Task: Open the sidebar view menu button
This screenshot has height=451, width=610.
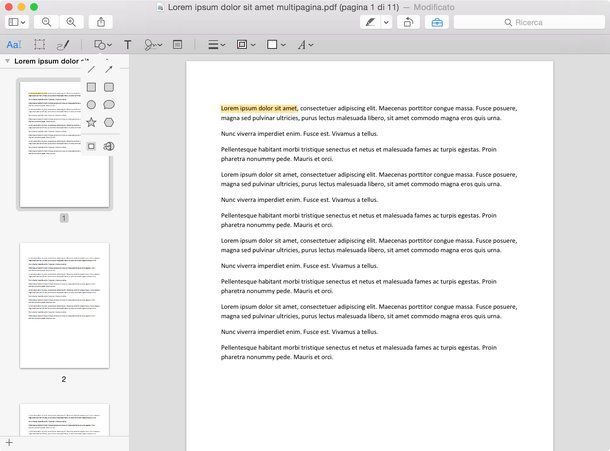Action: click(17, 22)
